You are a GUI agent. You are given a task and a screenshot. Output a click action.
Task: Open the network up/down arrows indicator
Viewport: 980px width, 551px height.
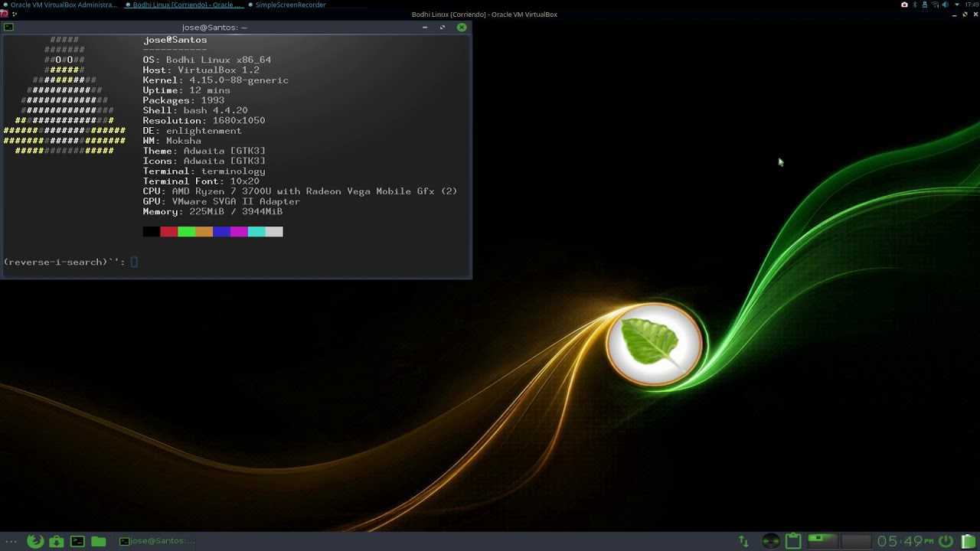click(x=743, y=541)
